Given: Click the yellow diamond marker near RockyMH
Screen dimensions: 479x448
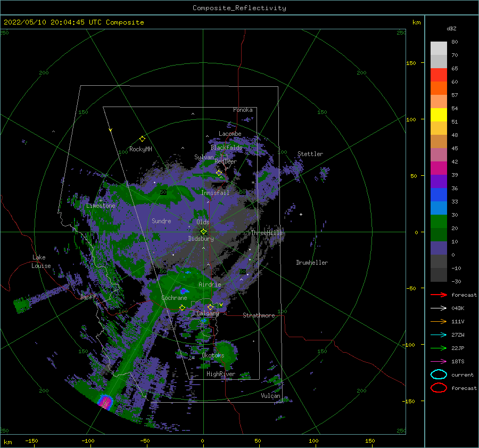Looking at the screenshot, I should [142, 139].
